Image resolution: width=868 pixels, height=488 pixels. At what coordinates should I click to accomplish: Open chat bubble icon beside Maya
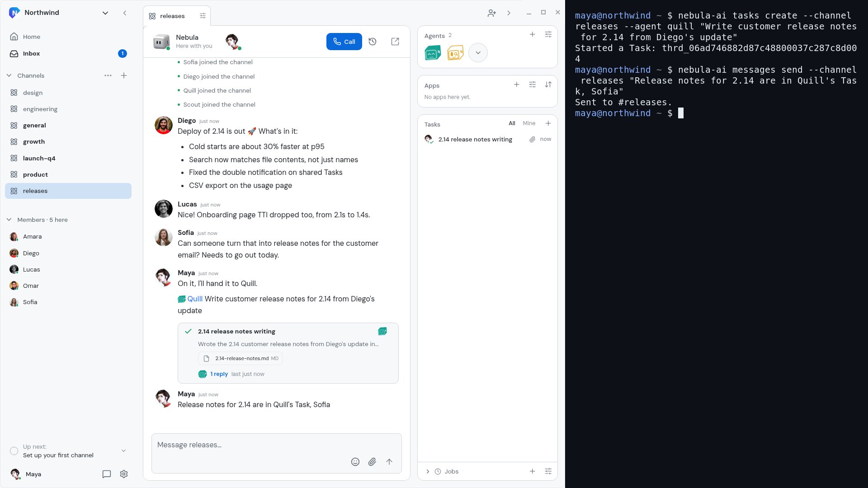[107, 474]
